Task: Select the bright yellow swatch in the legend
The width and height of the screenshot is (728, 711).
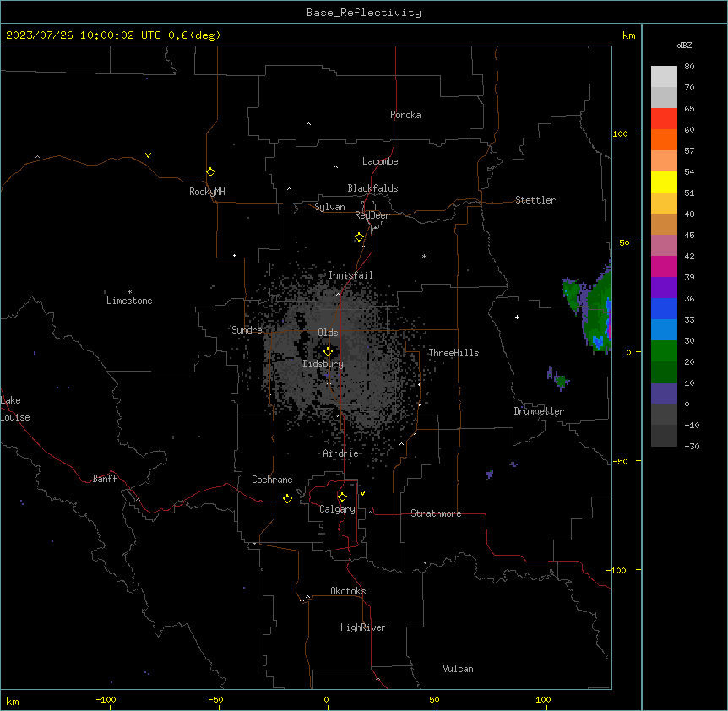Action: pyautogui.click(x=664, y=182)
